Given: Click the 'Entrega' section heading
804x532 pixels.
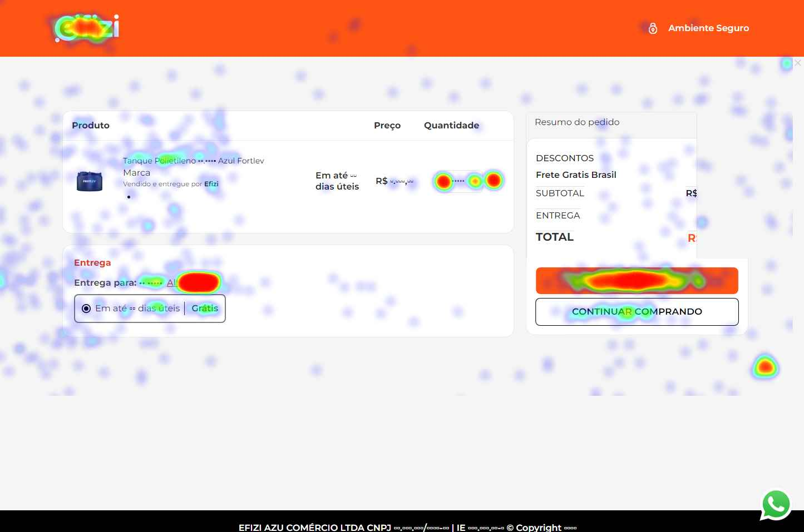Looking at the screenshot, I should [92, 262].
